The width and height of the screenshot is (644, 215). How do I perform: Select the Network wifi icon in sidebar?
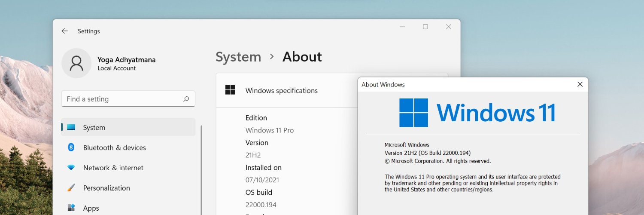click(71, 168)
